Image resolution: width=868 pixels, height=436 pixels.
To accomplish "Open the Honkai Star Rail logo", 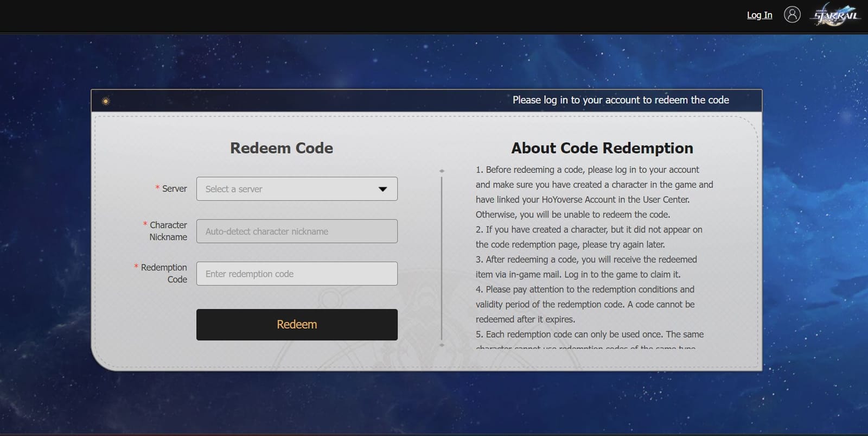I will pyautogui.click(x=836, y=15).
